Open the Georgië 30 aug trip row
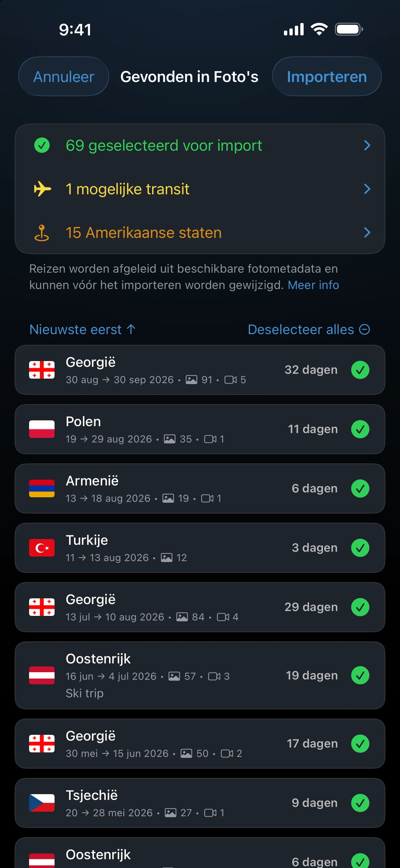The height and width of the screenshot is (868, 400). click(200, 370)
